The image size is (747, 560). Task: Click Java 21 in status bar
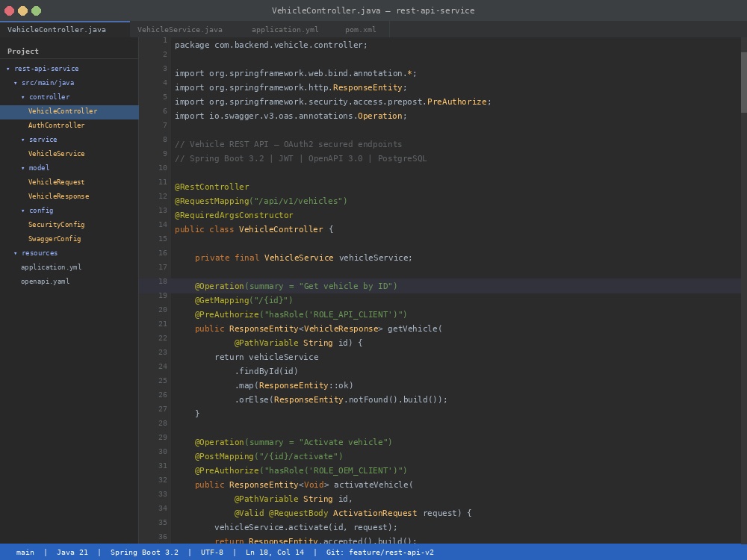click(x=72, y=553)
